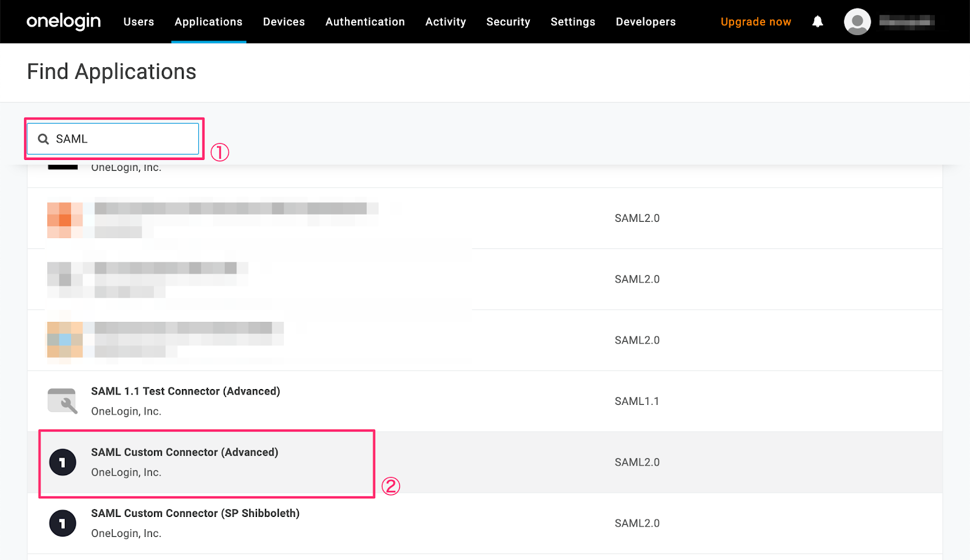This screenshot has height=560, width=970.
Task: Click the Upgrade now link
Action: point(756,22)
